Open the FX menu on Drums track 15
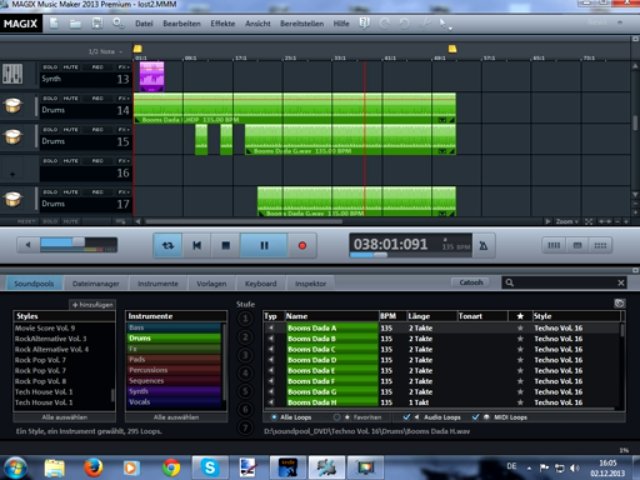Screen dimensions: 640x480 [123, 129]
